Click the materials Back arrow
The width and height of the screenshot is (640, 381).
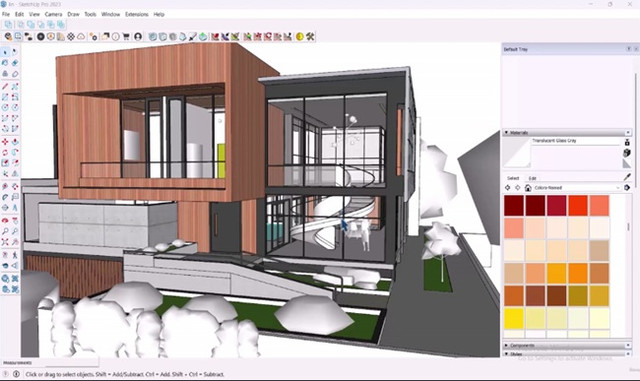(x=507, y=188)
